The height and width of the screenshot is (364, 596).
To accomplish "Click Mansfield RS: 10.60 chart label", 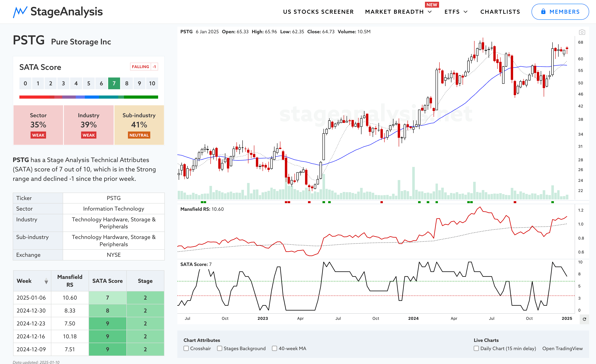I will pyautogui.click(x=202, y=209).
